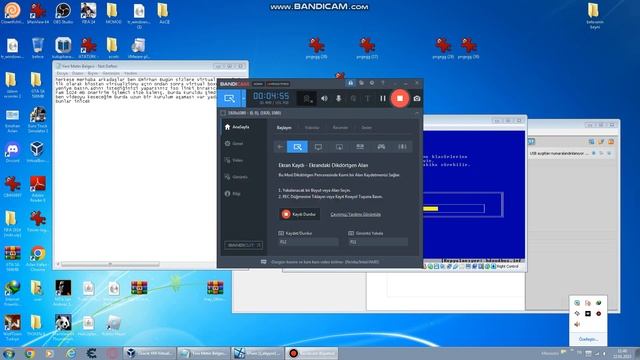The height and width of the screenshot is (360, 640).
Task: Open the output folder icon in Bandicam title bar
Action: coord(361,83)
